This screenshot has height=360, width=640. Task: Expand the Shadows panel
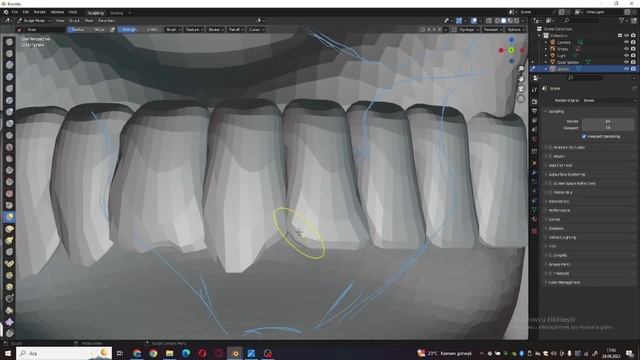tap(556, 228)
